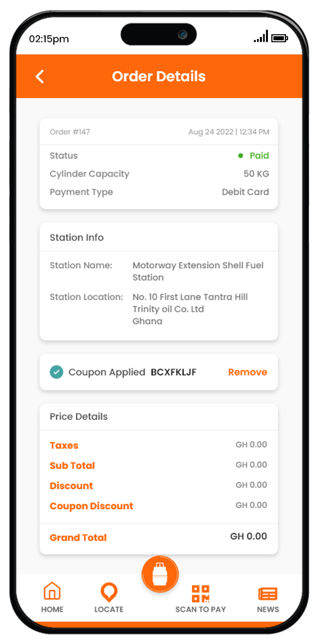Tap the Order #147 label
The width and height of the screenshot is (319, 644).
70,132
